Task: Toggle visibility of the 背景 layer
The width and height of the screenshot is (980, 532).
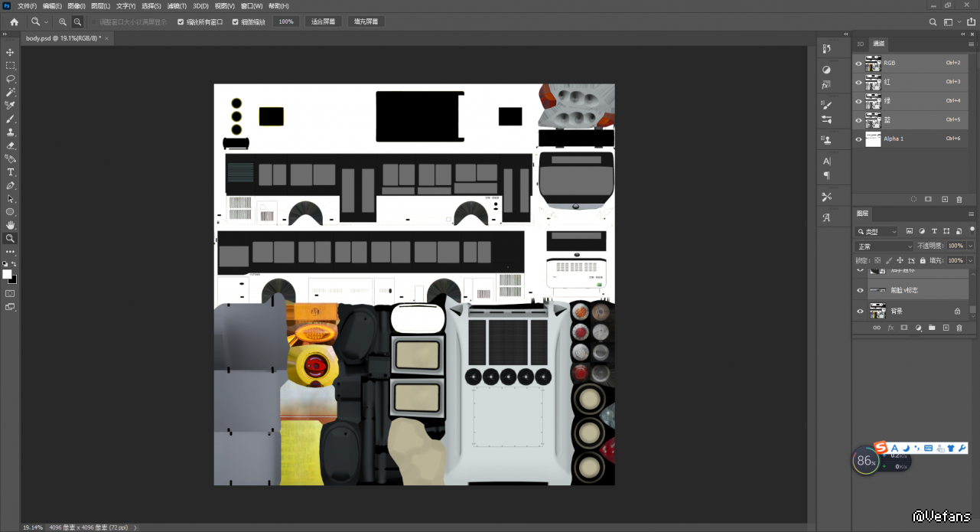Action: pyautogui.click(x=860, y=312)
